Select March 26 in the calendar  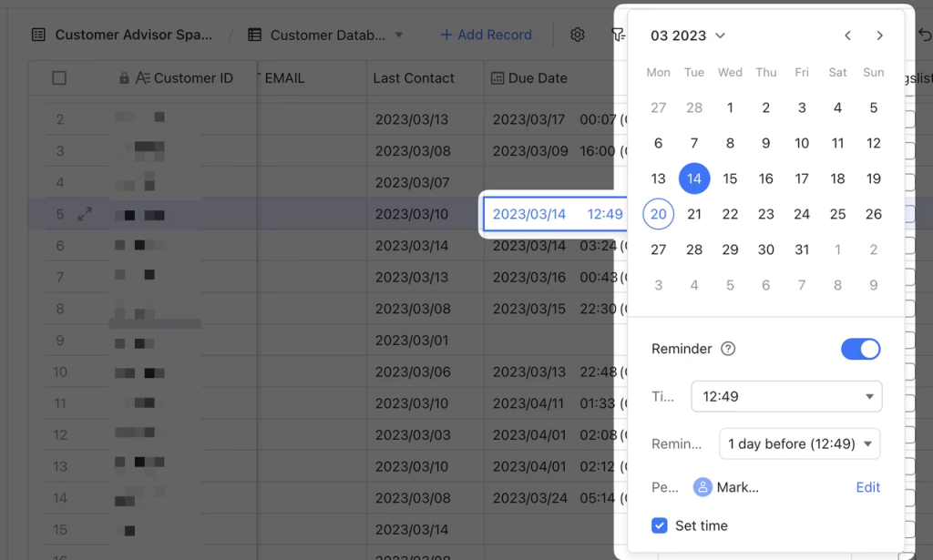pos(874,214)
